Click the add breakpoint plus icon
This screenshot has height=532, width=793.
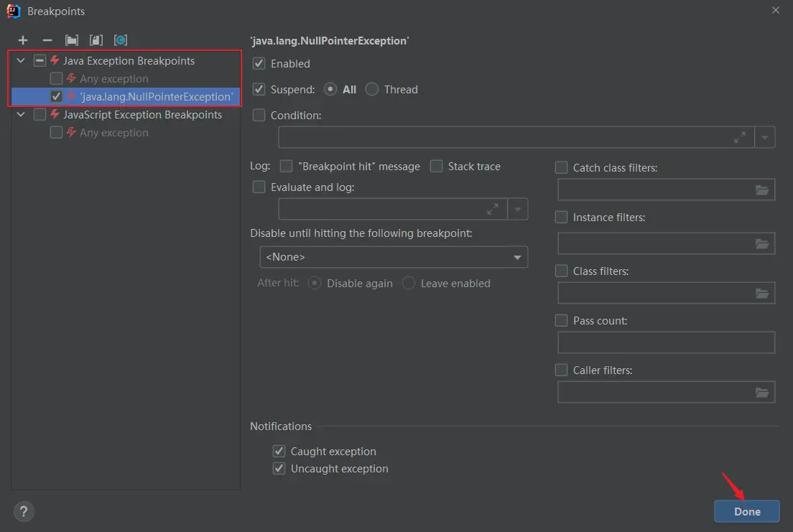(x=23, y=40)
